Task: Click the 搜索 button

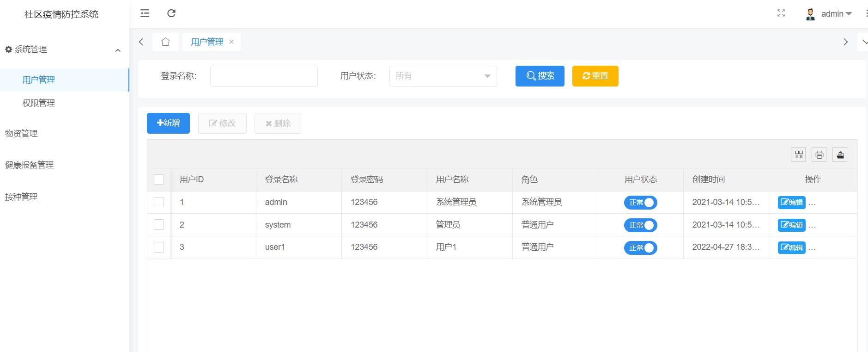Action: (540, 76)
